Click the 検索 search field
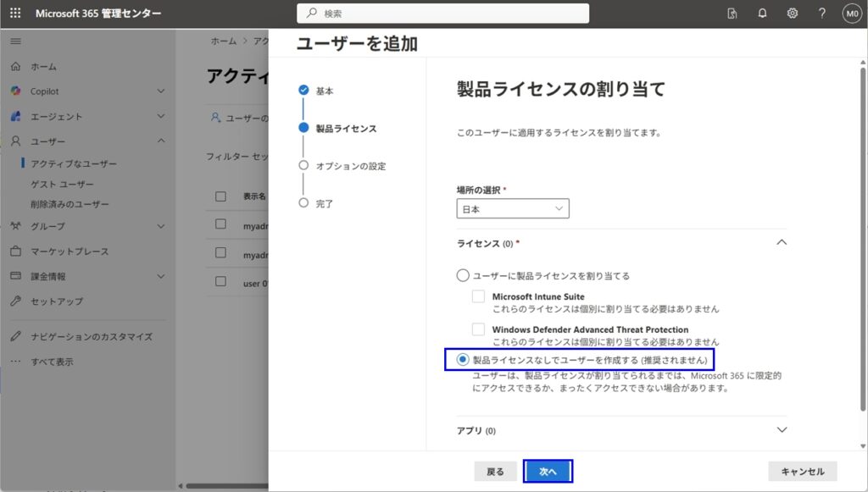The image size is (868, 492). (442, 14)
